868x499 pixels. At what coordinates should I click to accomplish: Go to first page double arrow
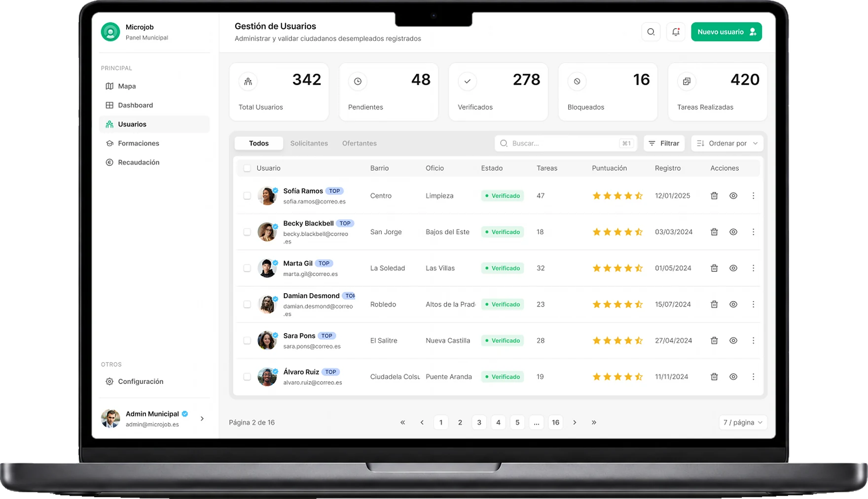click(402, 422)
